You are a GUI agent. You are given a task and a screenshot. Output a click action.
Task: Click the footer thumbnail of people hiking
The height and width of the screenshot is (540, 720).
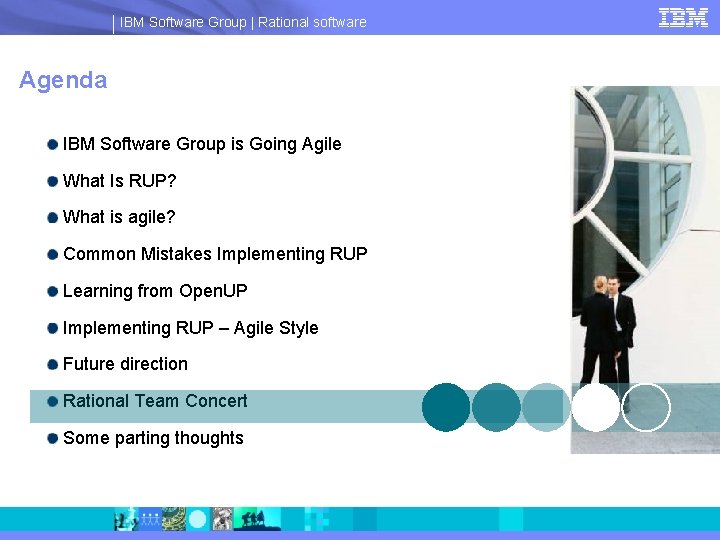click(257, 519)
